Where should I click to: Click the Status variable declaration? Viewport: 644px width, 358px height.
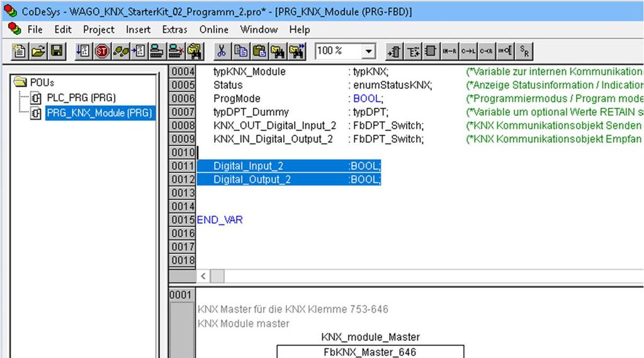[228, 85]
